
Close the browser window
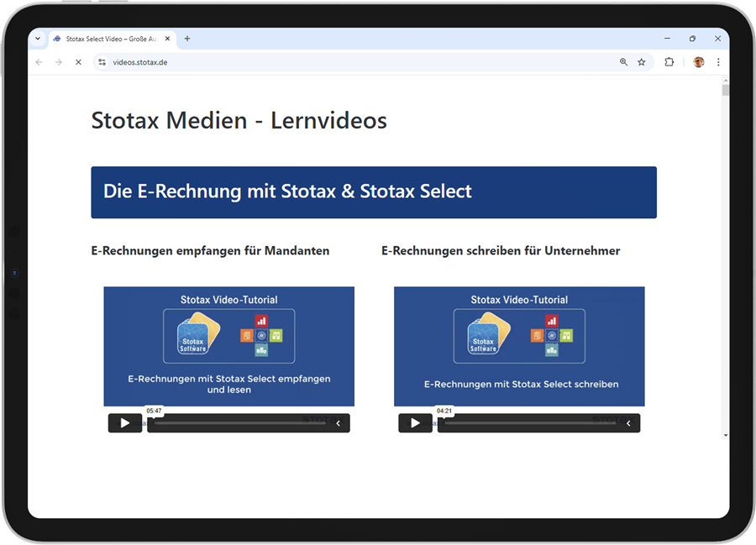(717, 39)
